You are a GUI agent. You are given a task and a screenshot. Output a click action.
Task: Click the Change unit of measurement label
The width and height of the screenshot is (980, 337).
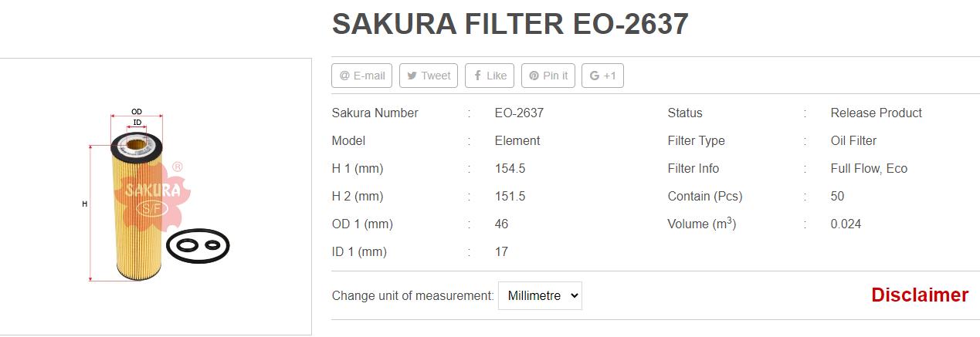click(x=413, y=295)
